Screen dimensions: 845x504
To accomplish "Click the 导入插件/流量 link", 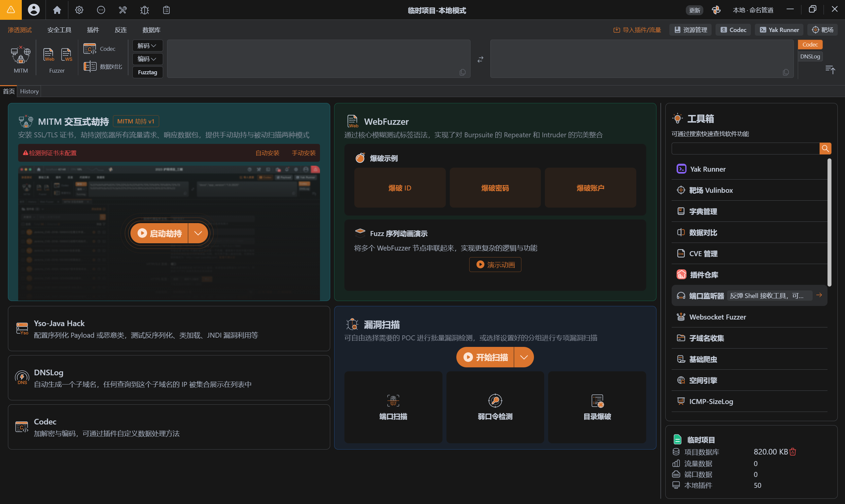I will tap(637, 30).
